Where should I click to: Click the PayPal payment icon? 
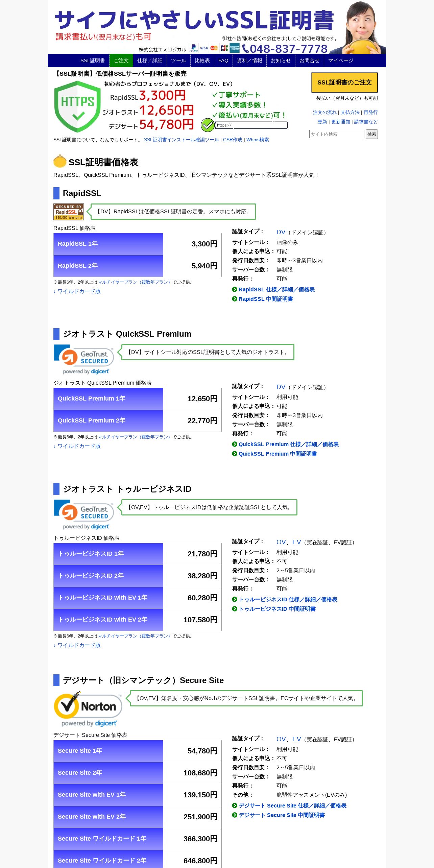[194, 48]
